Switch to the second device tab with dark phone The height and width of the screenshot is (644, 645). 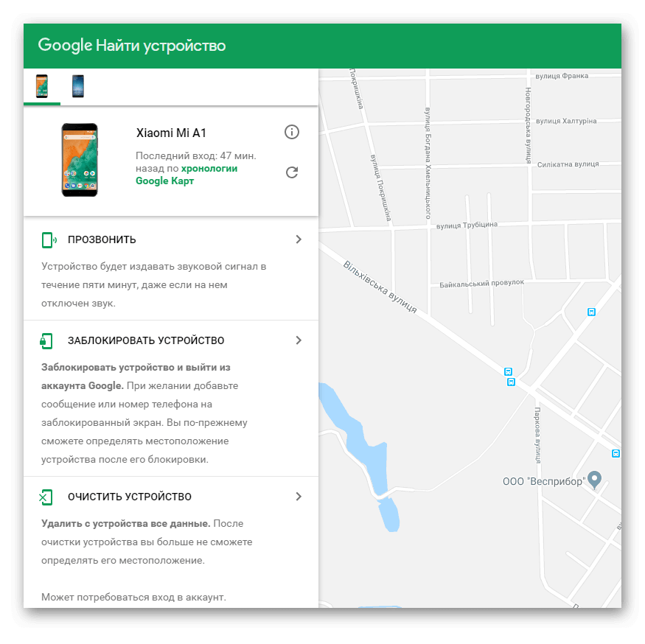(77, 86)
